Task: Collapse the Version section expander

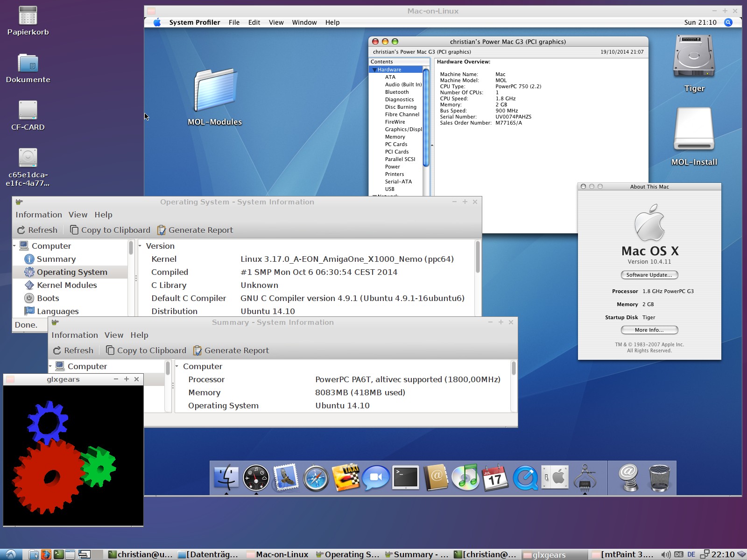Action: pos(140,246)
